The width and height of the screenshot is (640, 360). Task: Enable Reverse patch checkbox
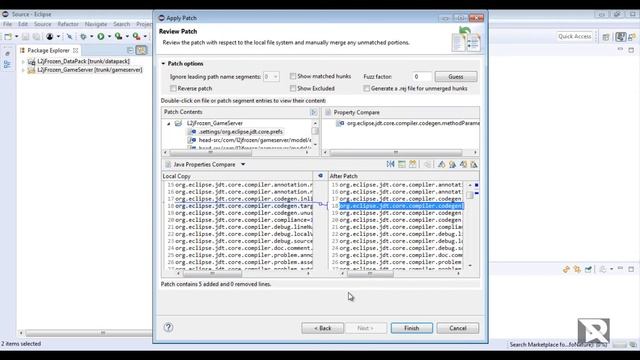point(173,88)
